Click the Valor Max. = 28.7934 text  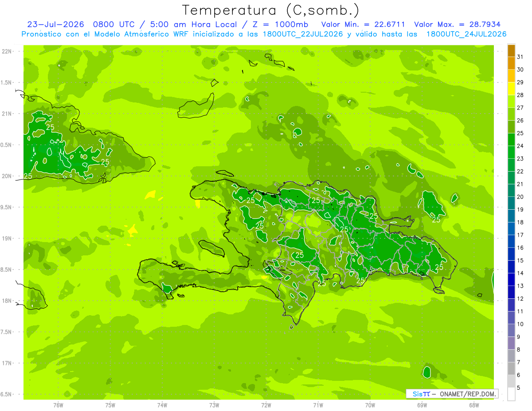coord(458,24)
